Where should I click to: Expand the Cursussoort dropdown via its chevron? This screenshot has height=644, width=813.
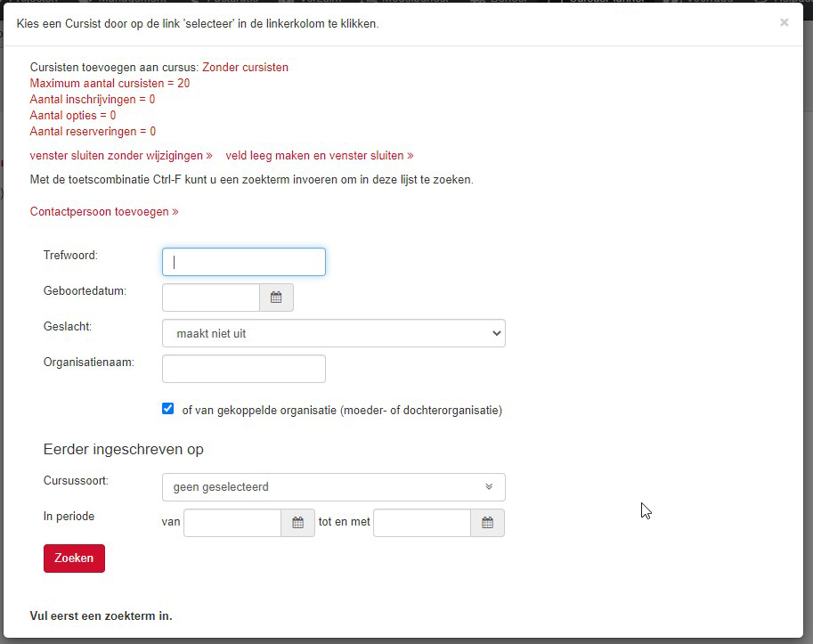488,487
